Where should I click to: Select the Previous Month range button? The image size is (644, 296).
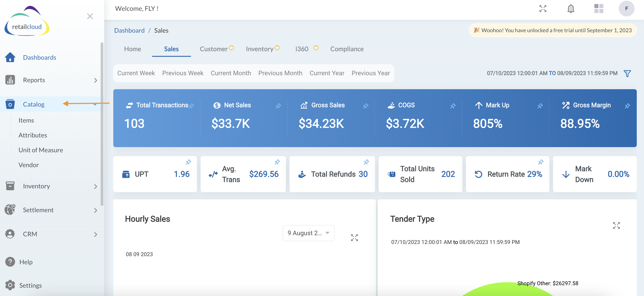280,73
